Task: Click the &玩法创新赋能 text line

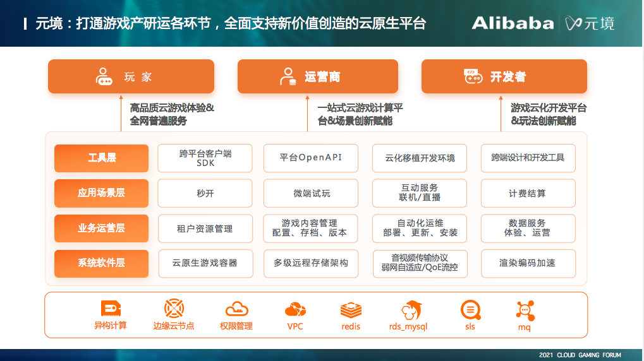Action: tap(544, 121)
